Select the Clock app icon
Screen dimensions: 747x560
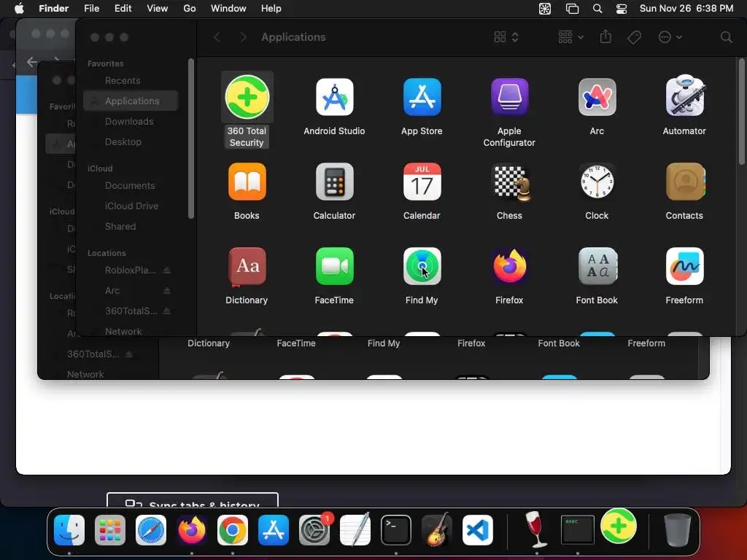pyautogui.click(x=597, y=182)
